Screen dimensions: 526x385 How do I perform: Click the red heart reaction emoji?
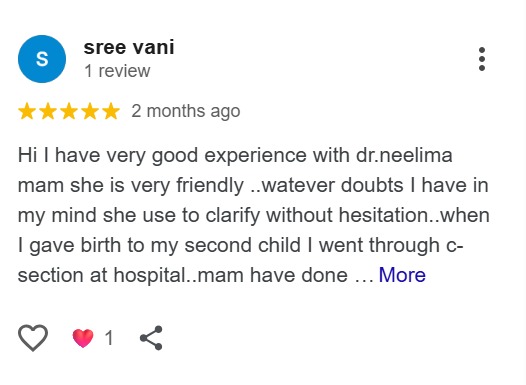pyautogui.click(x=83, y=338)
